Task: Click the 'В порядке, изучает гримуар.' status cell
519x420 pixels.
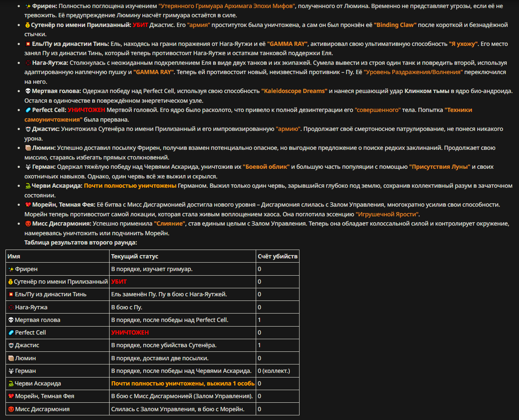Action: tap(182, 269)
